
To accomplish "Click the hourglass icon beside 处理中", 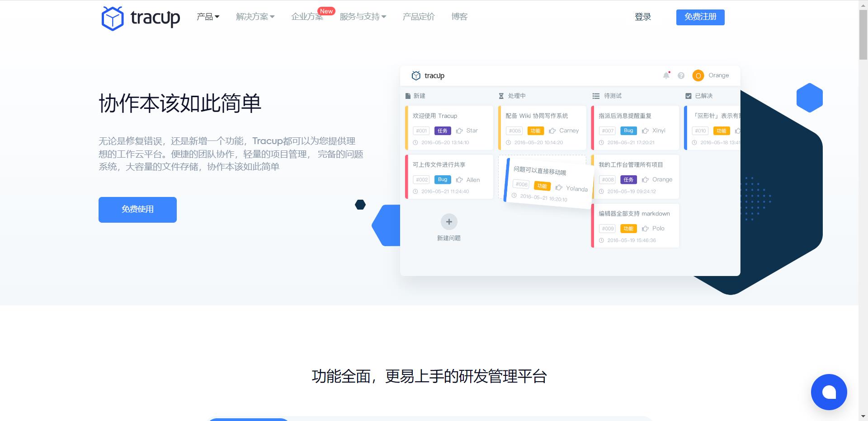I will point(501,96).
